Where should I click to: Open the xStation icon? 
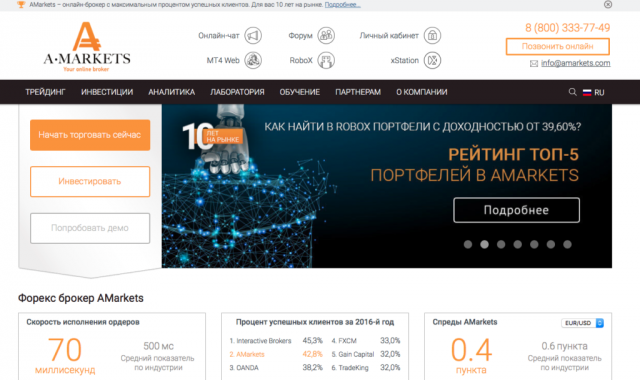pos(432,60)
